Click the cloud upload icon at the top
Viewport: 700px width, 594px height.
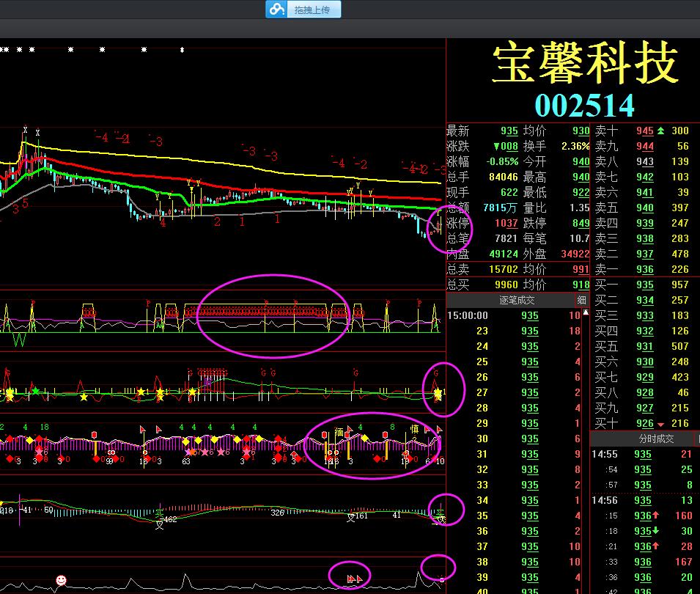pyautogui.click(x=277, y=10)
